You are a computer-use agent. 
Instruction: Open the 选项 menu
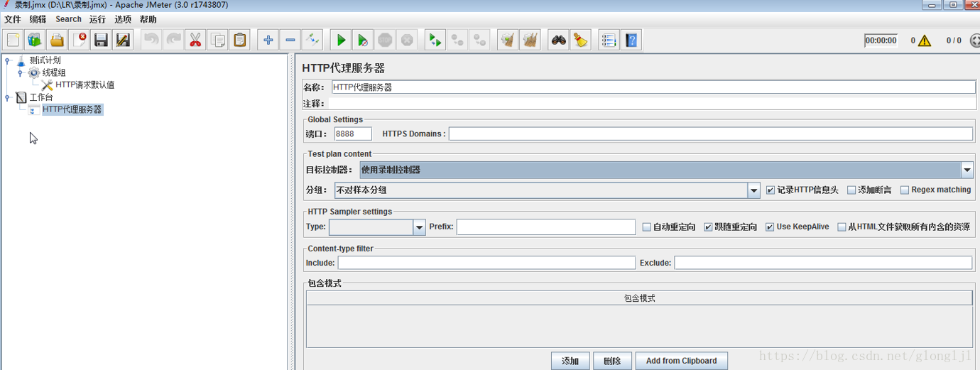click(123, 19)
